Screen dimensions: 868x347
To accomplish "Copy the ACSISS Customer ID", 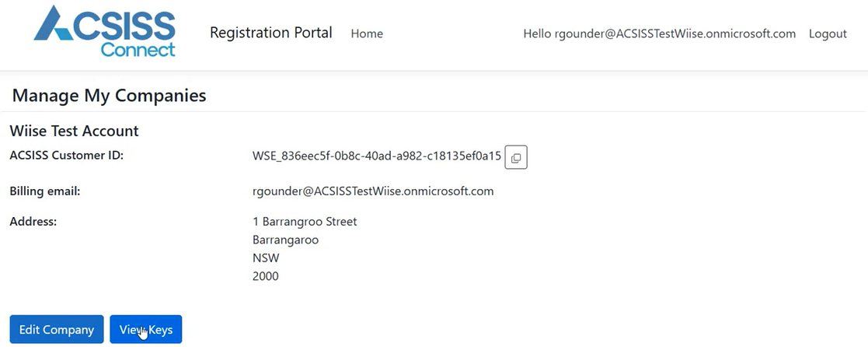I will 516,157.
